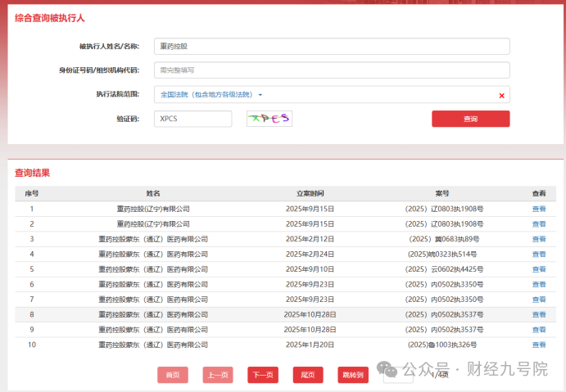The image size is (566, 392).
Task: Click the 立案时间 column header
Action: 310,193
